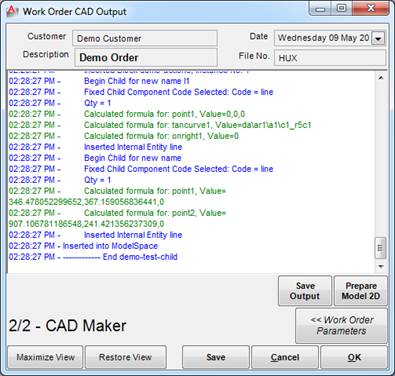Click the log scrollbar down arrow
Viewport: 395px width, 376px height.
381,266
